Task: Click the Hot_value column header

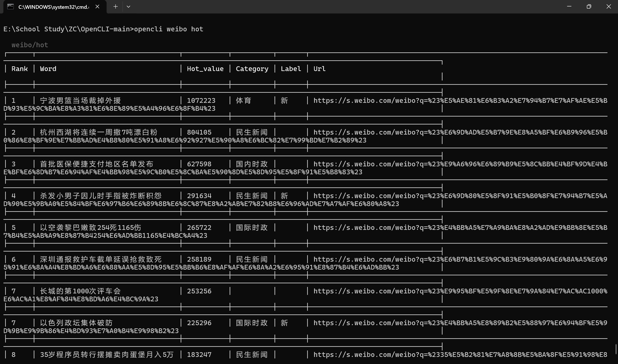Action: coord(205,69)
